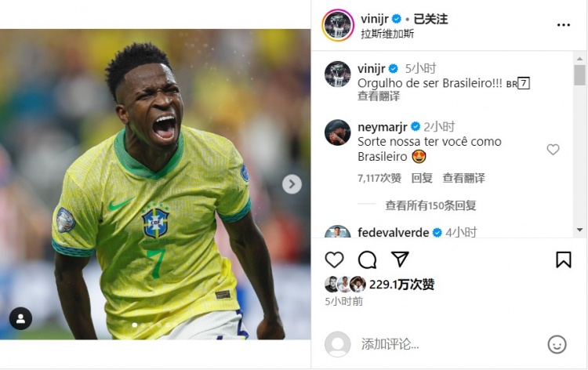Click scrollbar down arrow in comments
The width and height of the screenshot is (588, 370).
tap(579, 230)
